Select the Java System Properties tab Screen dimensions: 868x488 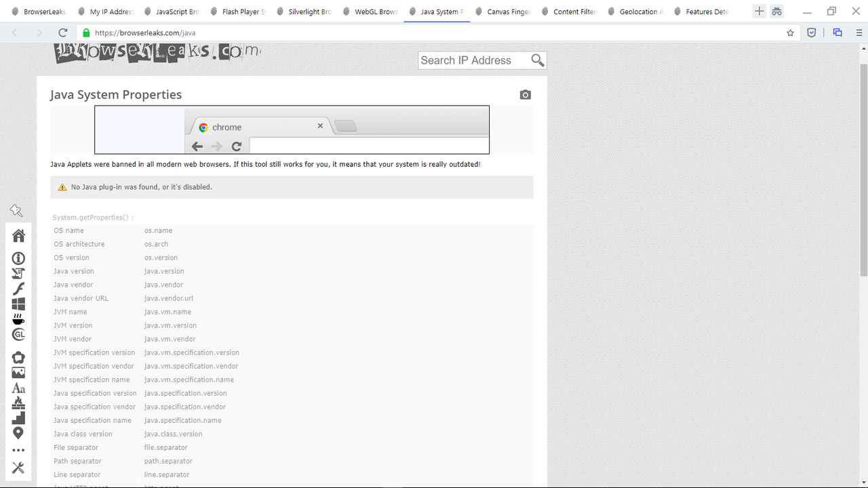436,12
